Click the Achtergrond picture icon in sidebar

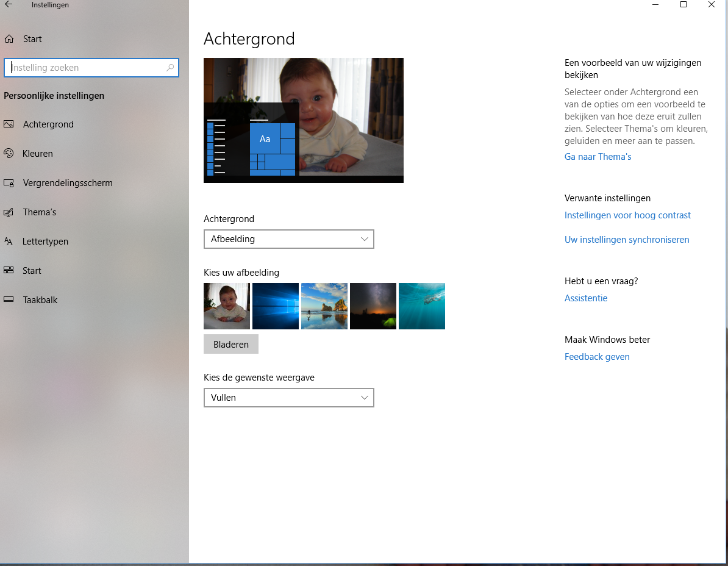click(x=9, y=124)
